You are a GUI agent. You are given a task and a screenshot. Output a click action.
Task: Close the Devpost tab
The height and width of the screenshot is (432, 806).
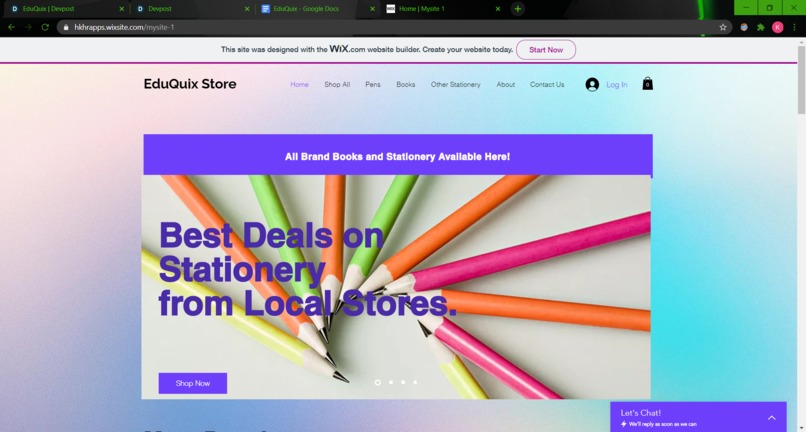[x=247, y=9]
